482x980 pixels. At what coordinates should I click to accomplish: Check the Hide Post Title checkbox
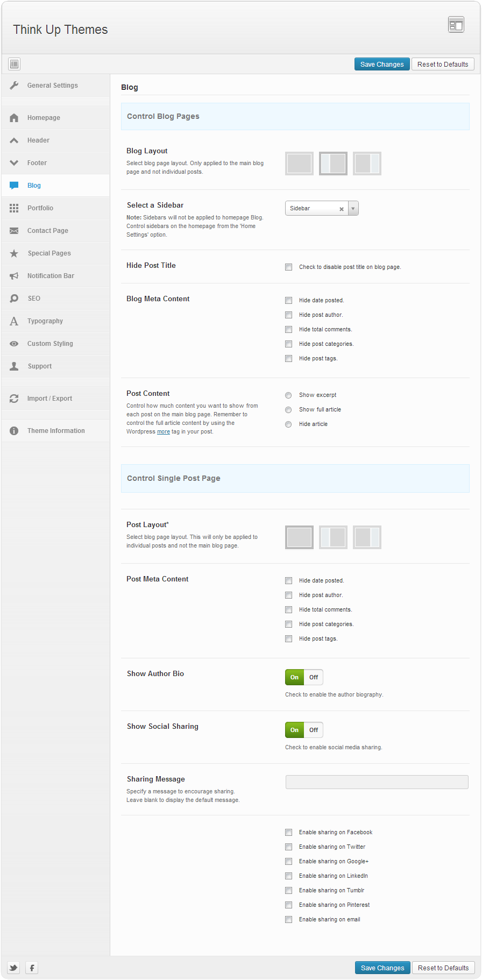289,267
